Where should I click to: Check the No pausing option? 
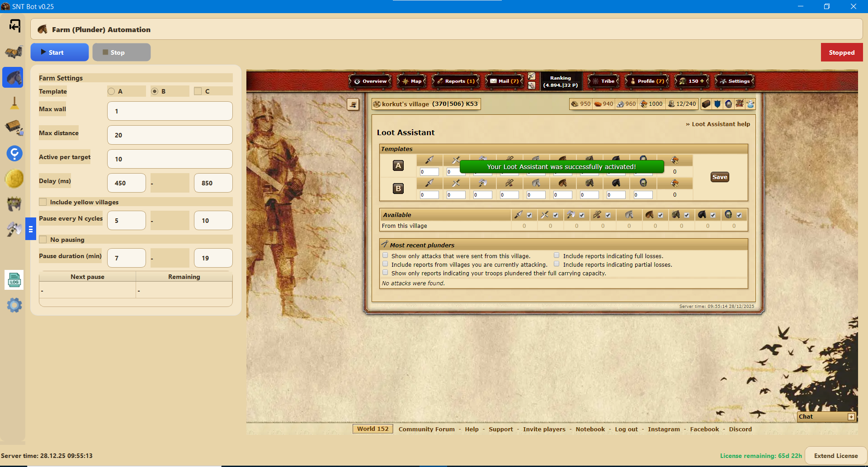pos(43,240)
